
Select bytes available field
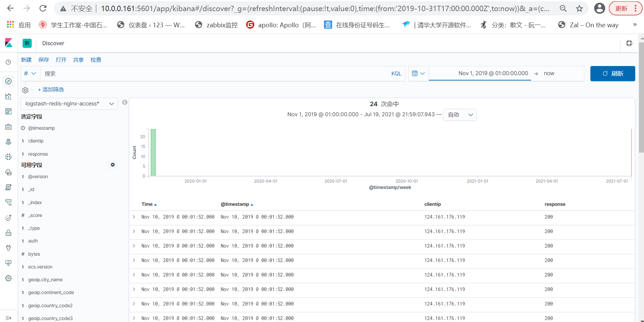34,254
